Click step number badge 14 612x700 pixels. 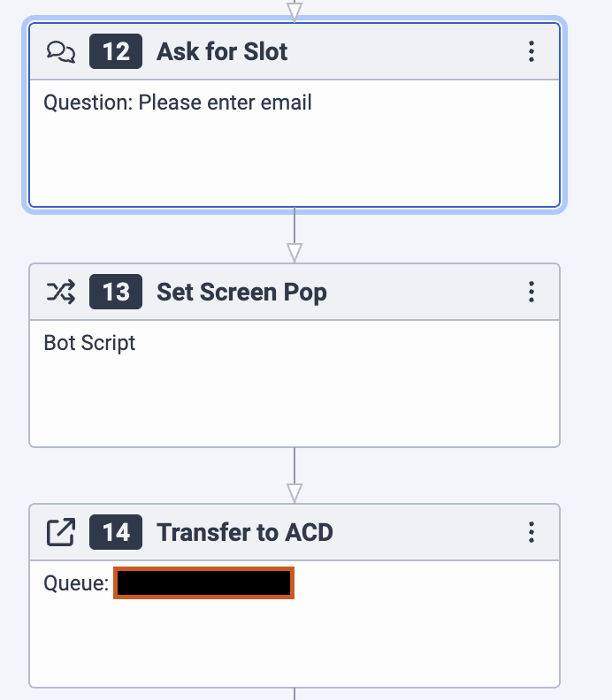pos(116,532)
